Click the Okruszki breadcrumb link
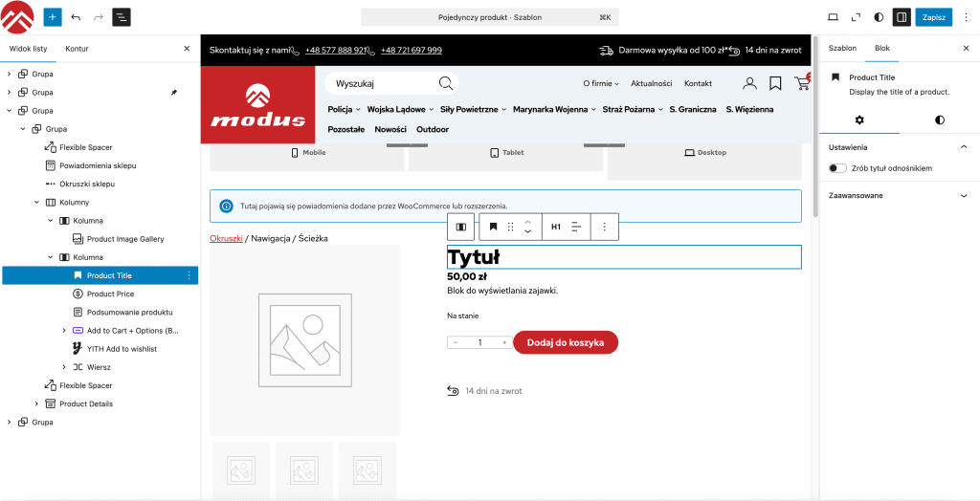The width and height of the screenshot is (980, 501). pyautogui.click(x=226, y=238)
